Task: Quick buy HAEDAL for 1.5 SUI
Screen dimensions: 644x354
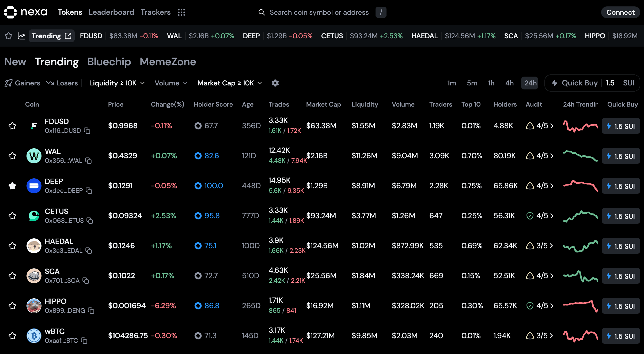Action: click(621, 246)
